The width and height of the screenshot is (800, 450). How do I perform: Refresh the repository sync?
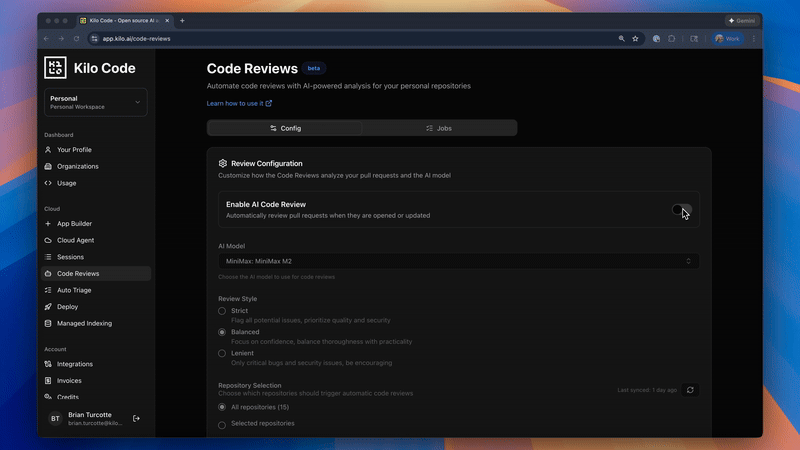690,390
